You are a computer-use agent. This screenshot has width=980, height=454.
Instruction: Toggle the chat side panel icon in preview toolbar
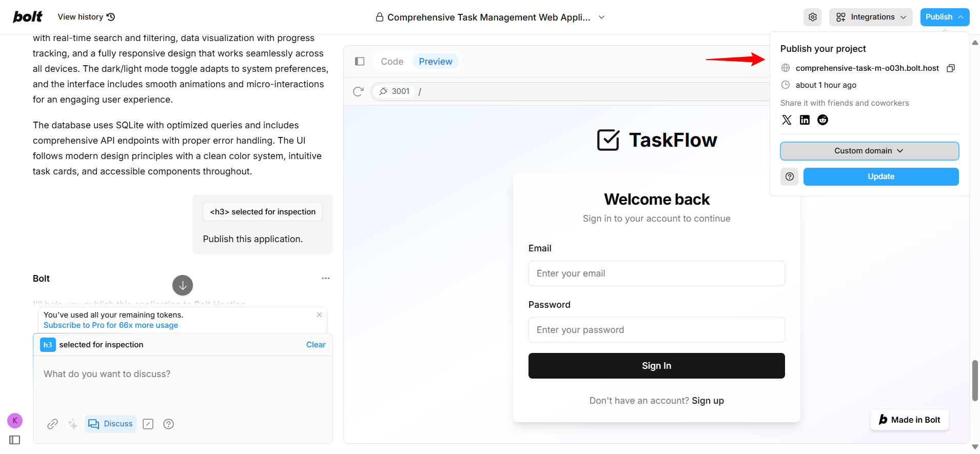[x=360, y=62]
